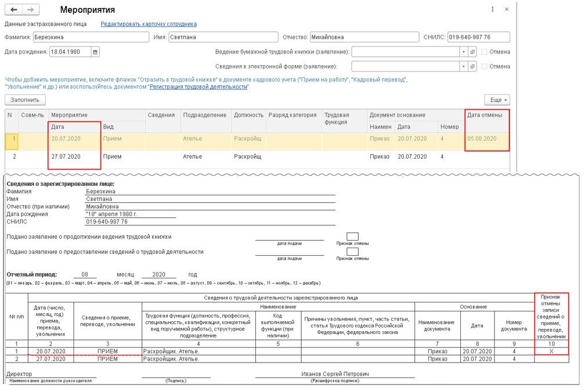Toggle Отмена checkbox for electronic-form statement
The image size is (588, 391).
pyautogui.click(x=484, y=67)
